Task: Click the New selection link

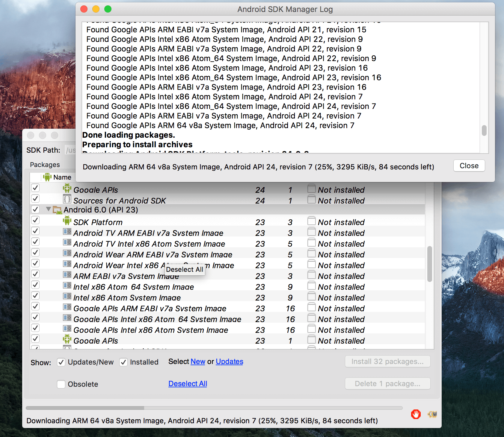Action: tap(198, 362)
